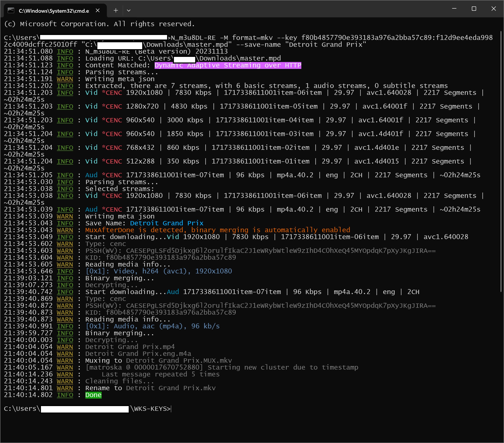The image size is (504, 443).
Task: Minimize the terminal window
Action: [x=454, y=9]
